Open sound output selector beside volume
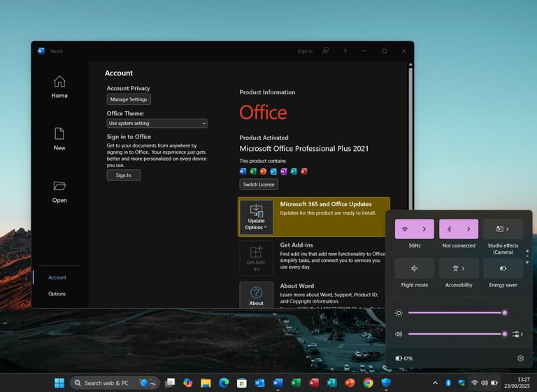Viewport: 537px width, 392px height. pyautogui.click(x=517, y=334)
